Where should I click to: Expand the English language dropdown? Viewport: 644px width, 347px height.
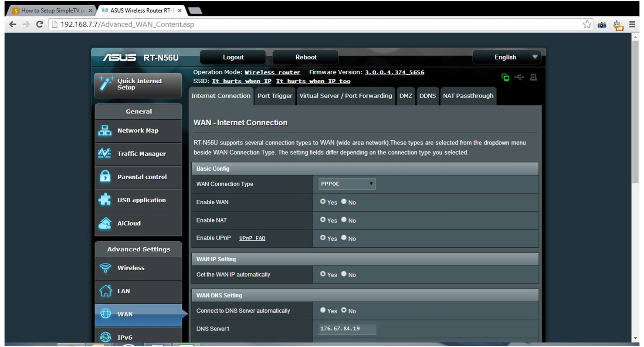click(508, 57)
